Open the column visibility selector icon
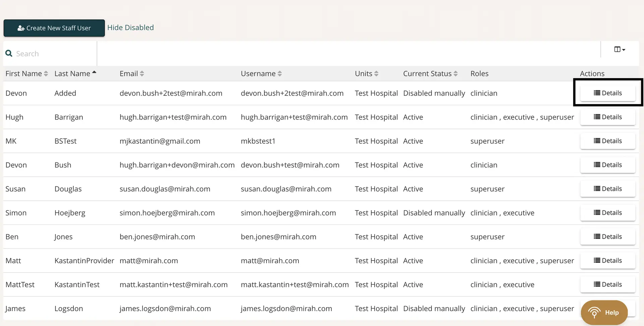The image size is (644, 326). coord(618,49)
